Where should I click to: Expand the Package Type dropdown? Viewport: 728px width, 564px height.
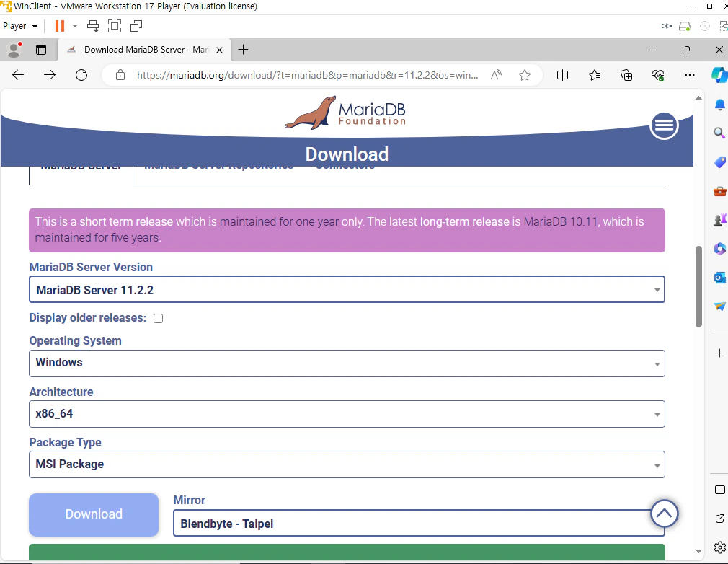click(x=347, y=464)
